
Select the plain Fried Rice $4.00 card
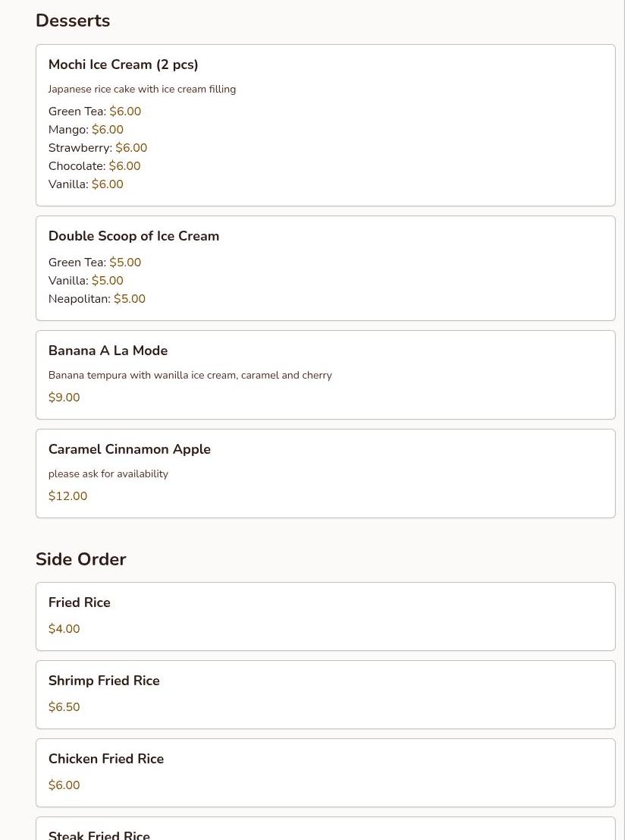click(x=325, y=616)
